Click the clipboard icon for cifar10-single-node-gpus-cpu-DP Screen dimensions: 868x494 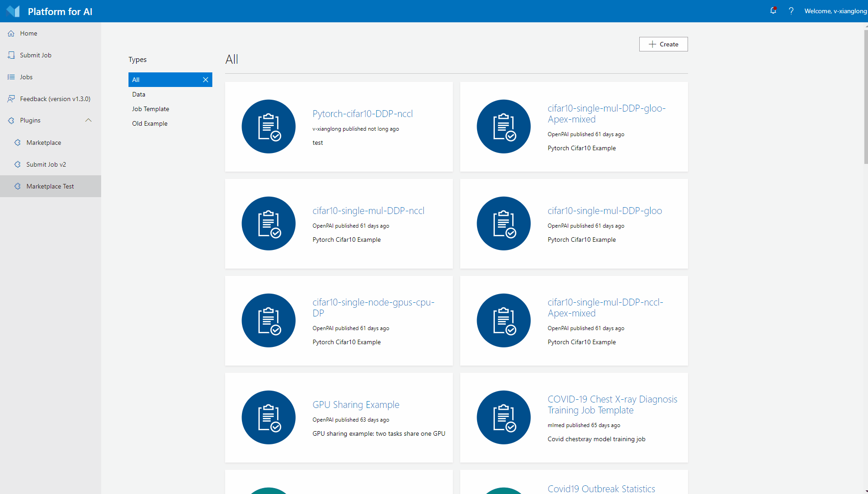[269, 321]
